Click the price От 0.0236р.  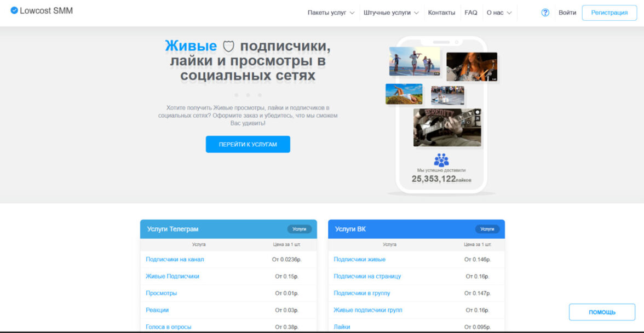(x=287, y=260)
